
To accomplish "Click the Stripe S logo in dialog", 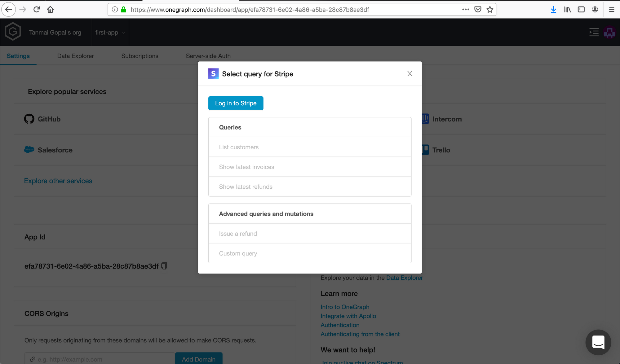I will point(213,74).
